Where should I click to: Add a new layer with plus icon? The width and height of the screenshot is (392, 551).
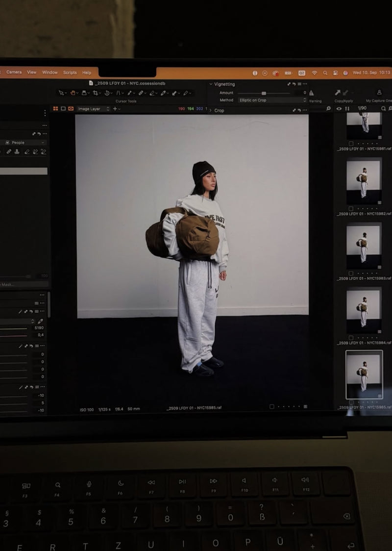pyautogui.click(x=115, y=109)
